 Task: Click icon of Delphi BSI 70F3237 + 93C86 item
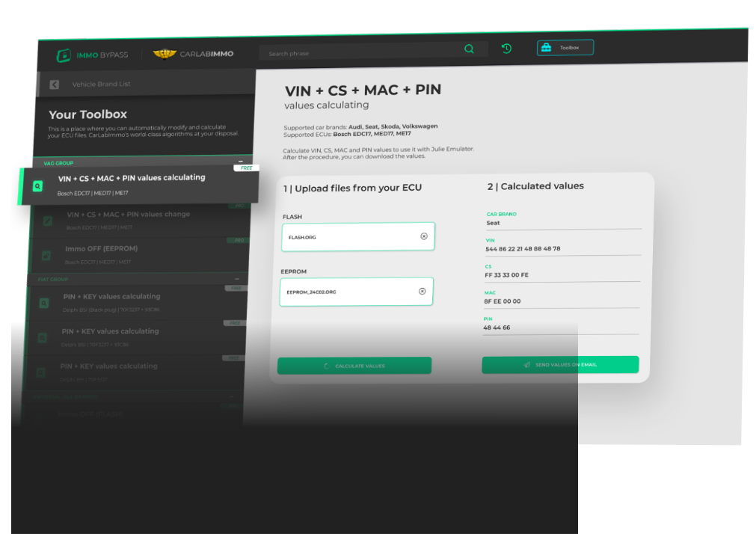pos(43,337)
